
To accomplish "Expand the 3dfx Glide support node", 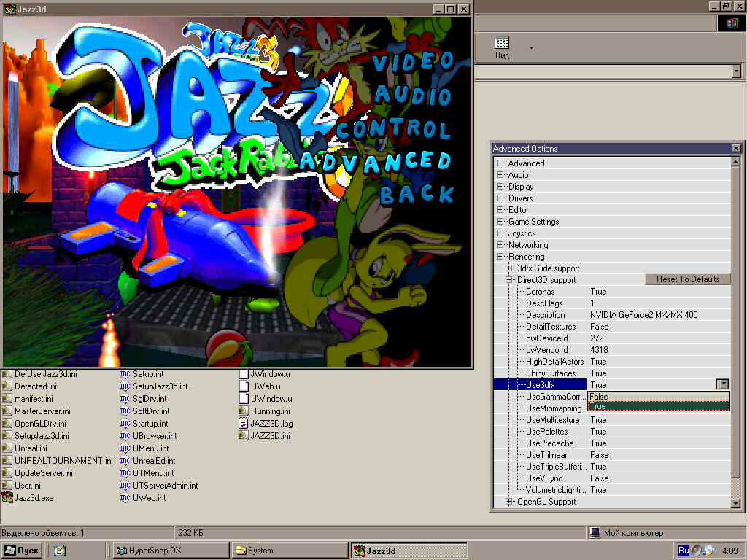I will (x=508, y=268).
